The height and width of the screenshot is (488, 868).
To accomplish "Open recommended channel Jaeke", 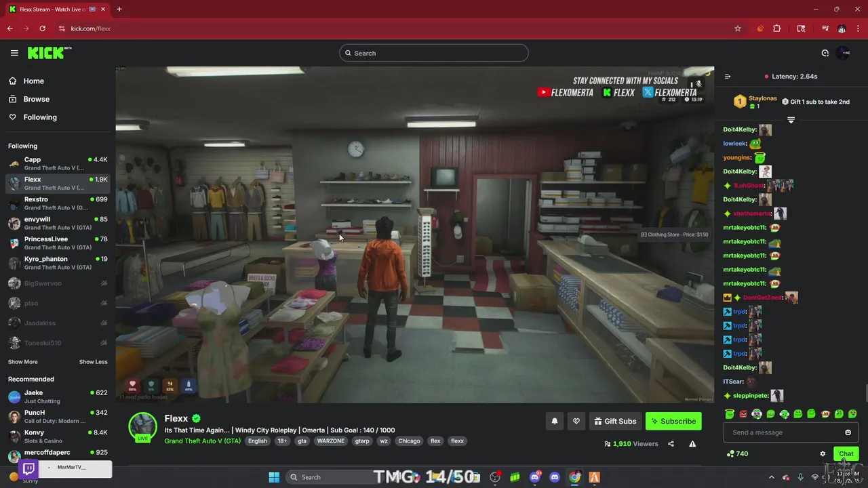I will pos(58,396).
